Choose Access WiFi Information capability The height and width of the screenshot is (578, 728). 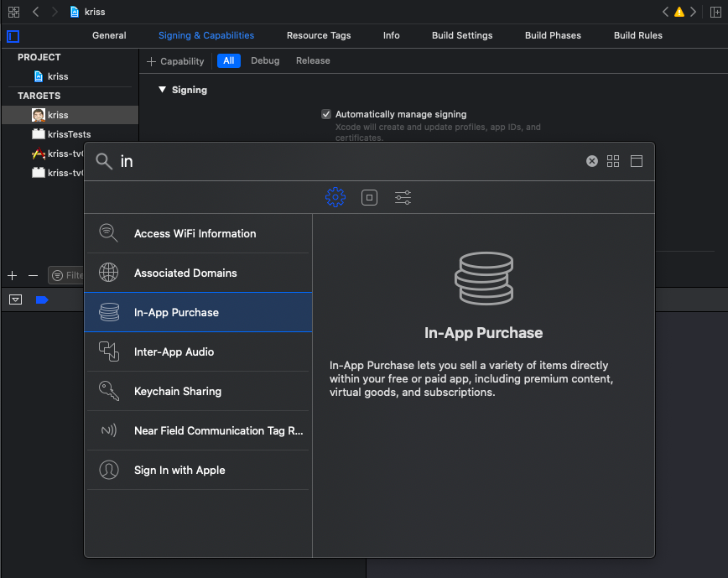coord(198,233)
